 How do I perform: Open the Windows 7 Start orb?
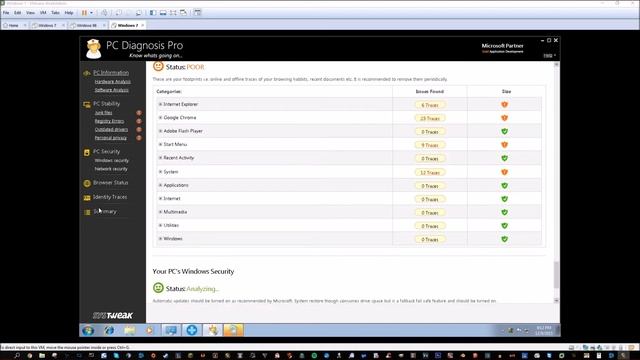pos(88,330)
